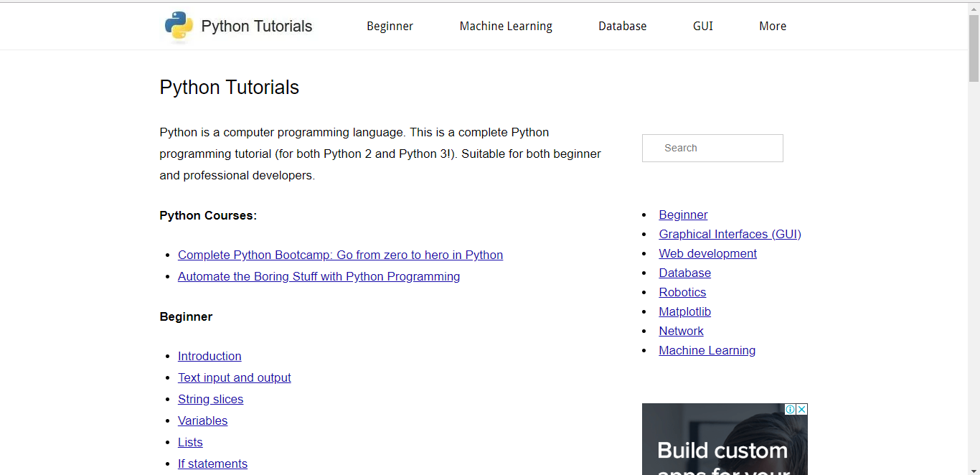Open the Text input and output tutorial
The width and height of the screenshot is (980, 475).
(x=235, y=377)
